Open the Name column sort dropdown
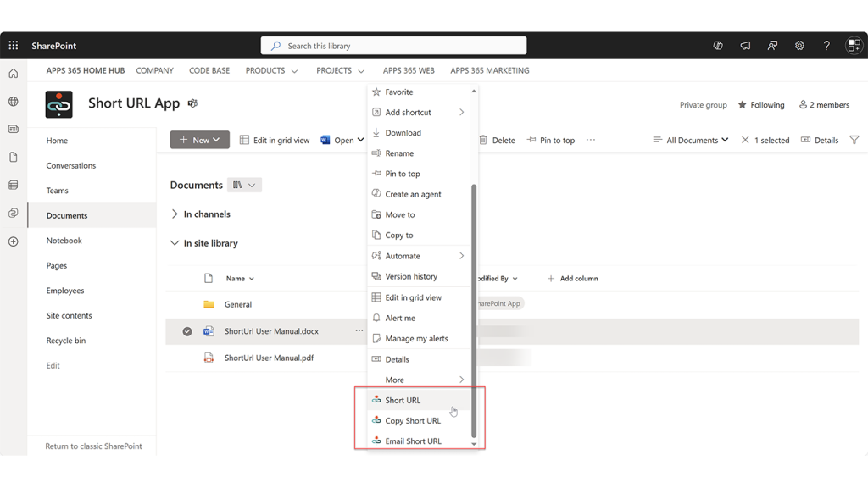Screen dimensions: 868x488 click(x=251, y=279)
